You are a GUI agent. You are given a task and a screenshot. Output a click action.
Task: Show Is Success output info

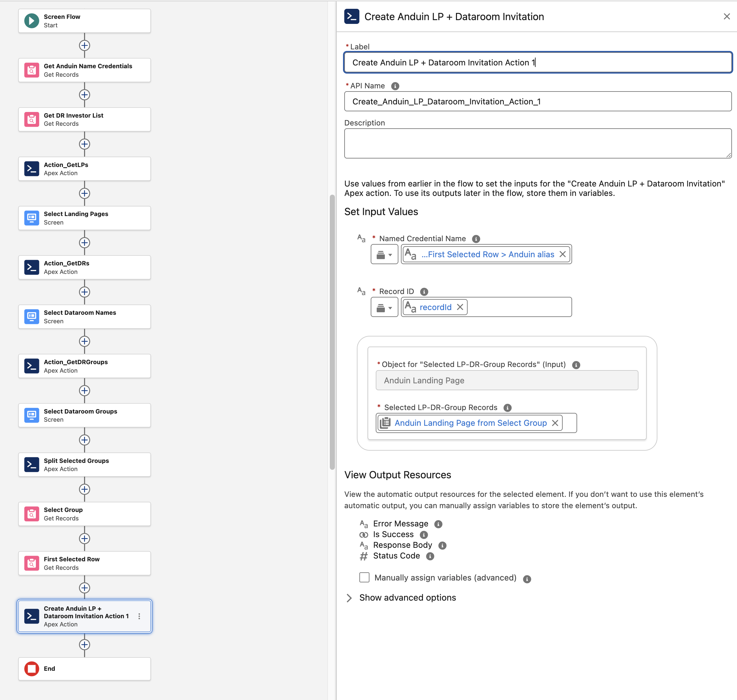click(x=424, y=535)
